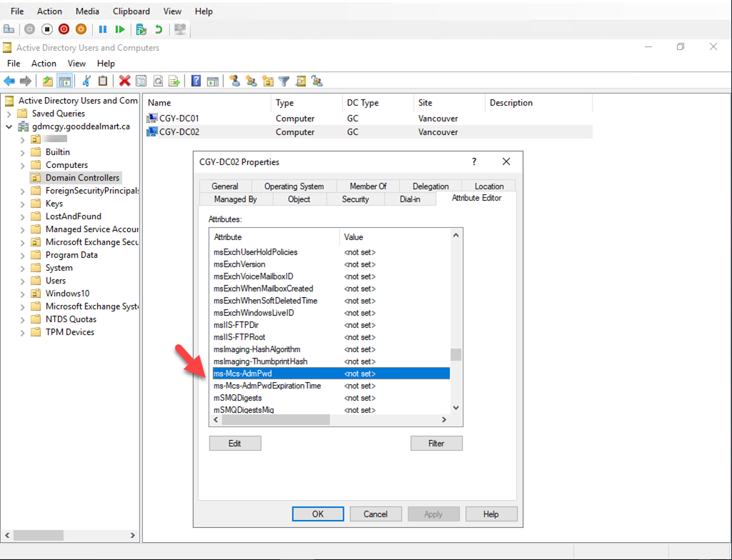
Task: Expand the TPM Devices container
Action: [x=22, y=333]
